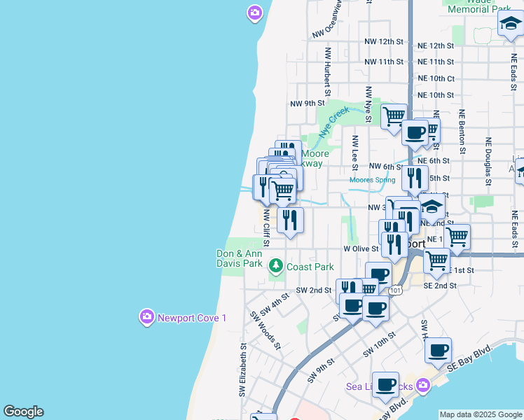
Task: Open the restaurant marker beside NW Cliff St
Action: click(x=290, y=219)
